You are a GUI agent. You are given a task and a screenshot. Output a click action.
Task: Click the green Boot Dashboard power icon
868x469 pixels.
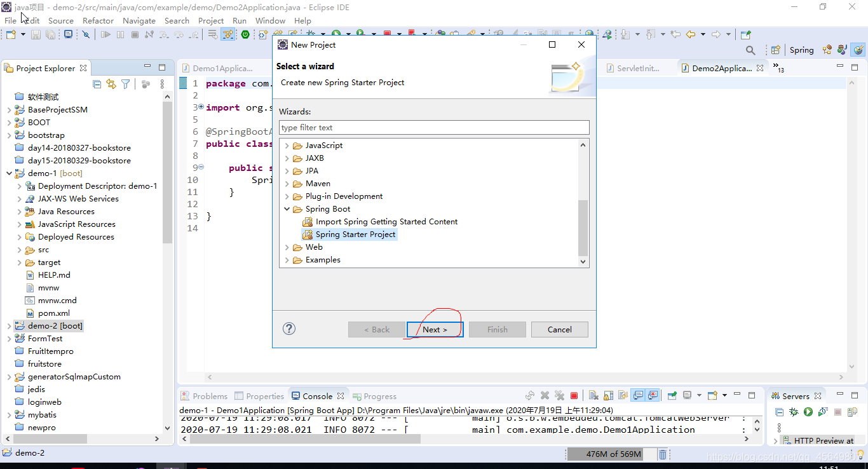pos(245,34)
